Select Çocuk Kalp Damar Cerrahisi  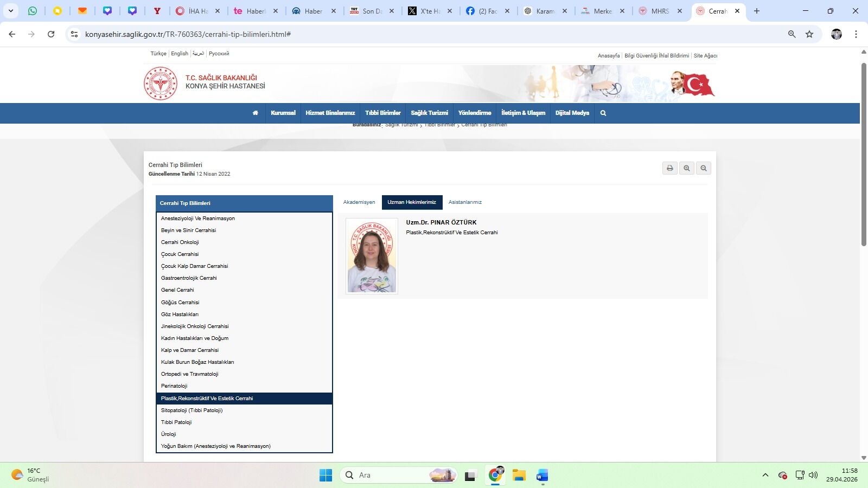[x=244, y=266]
